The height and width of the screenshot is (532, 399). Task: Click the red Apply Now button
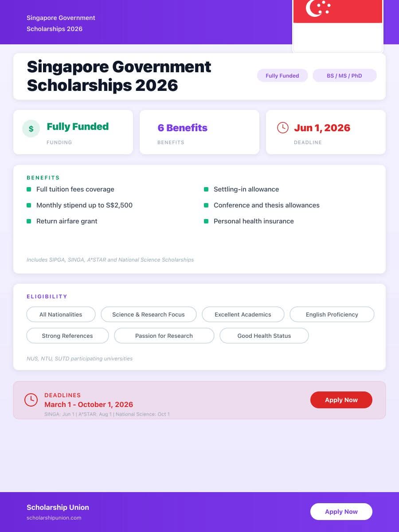pos(341,399)
